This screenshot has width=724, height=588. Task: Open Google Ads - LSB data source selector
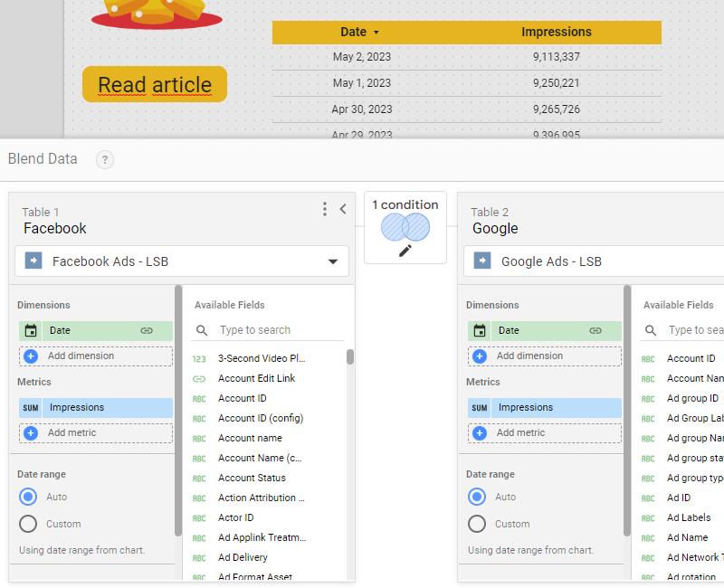[x=594, y=261]
